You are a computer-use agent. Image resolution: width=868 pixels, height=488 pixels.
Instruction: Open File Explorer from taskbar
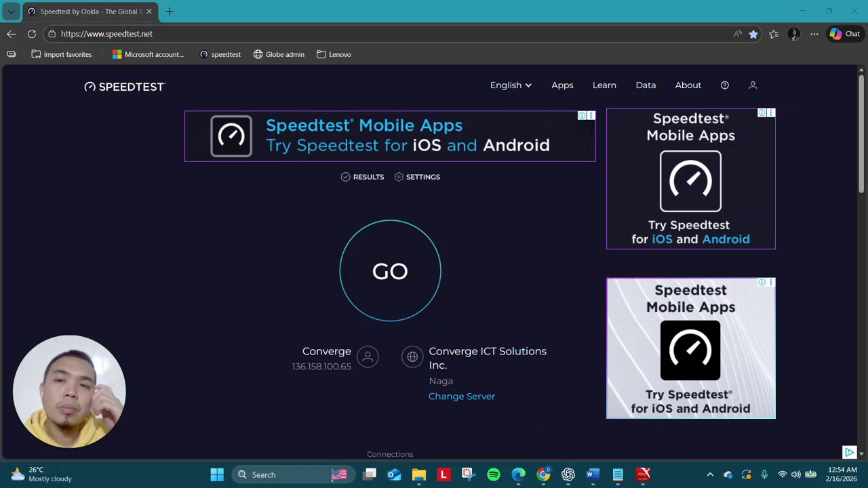[419, 474]
